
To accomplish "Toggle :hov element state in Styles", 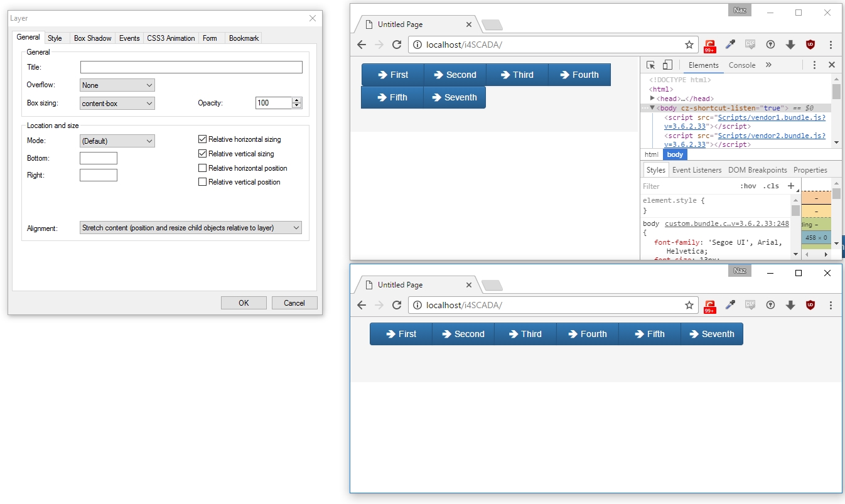I will pos(748,186).
